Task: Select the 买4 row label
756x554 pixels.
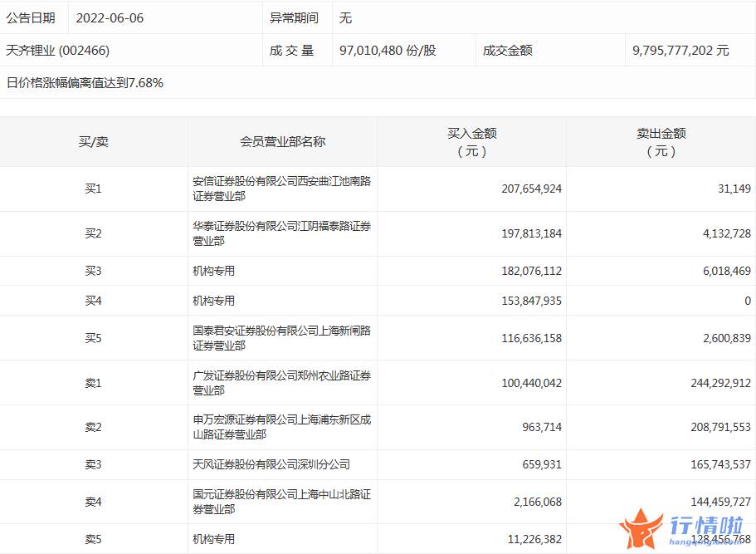Action: click(94, 301)
